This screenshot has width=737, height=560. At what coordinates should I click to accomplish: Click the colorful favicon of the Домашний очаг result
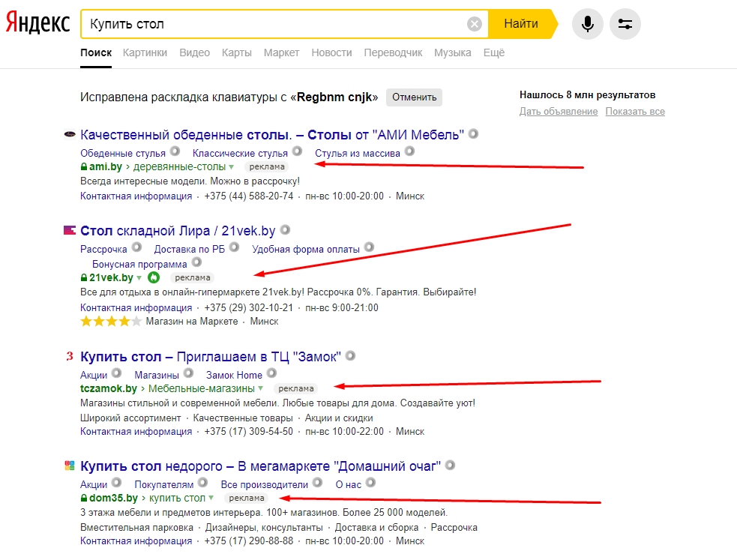coord(70,466)
